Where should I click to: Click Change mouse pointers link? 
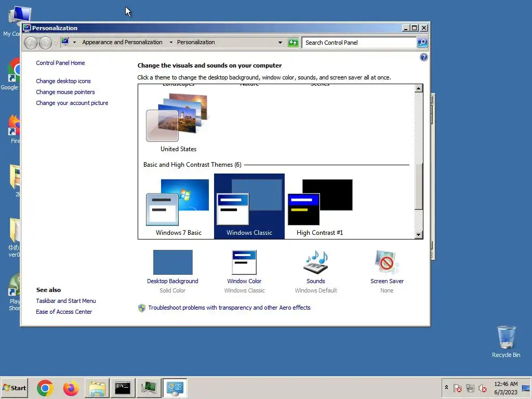(x=65, y=92)
